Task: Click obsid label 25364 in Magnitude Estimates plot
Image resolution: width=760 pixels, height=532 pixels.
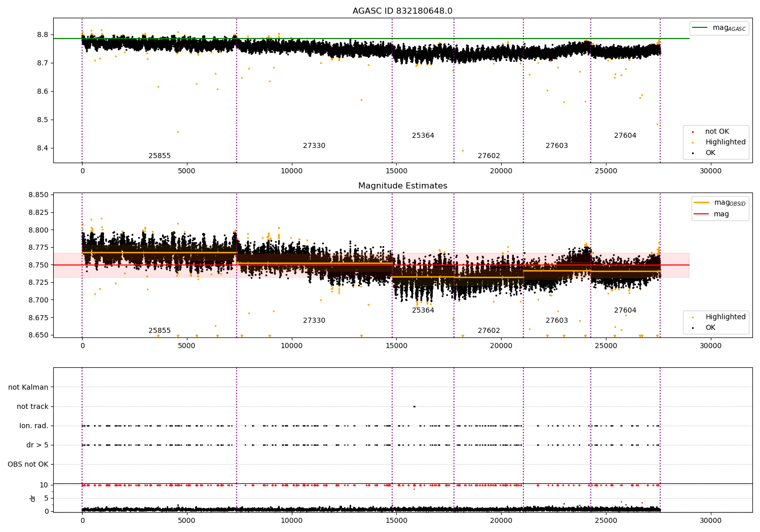Action: tap(423, 311)
